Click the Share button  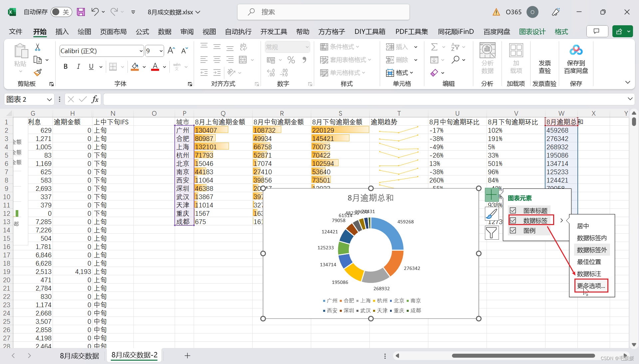(x=619, y=31)
